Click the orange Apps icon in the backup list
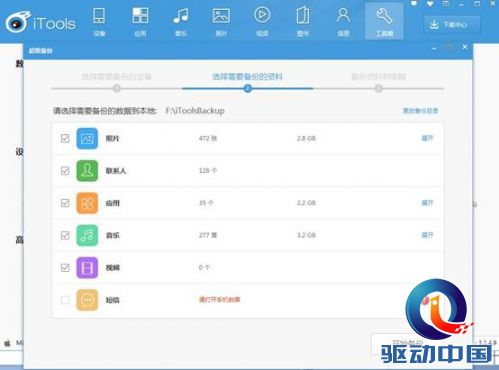Viewport: 499px width, 370px height. tap(87, 203)
